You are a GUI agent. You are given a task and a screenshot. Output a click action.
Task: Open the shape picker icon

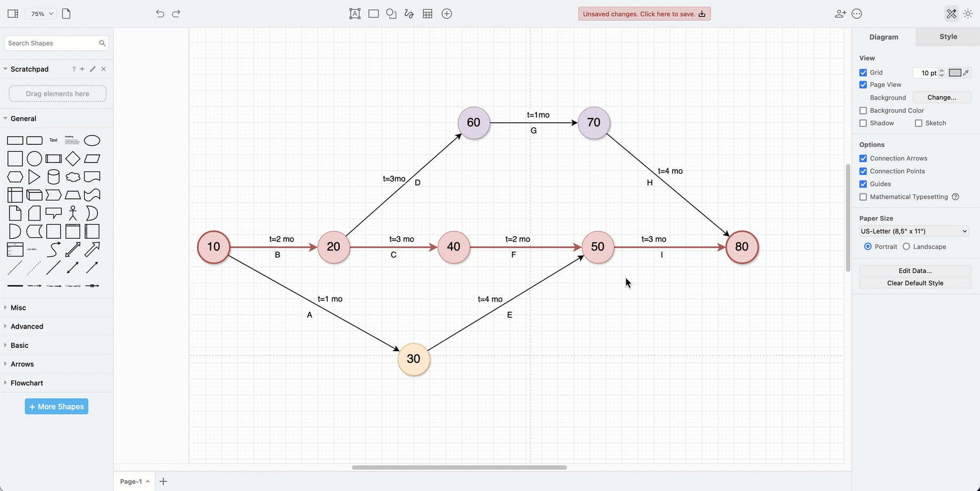391,13
